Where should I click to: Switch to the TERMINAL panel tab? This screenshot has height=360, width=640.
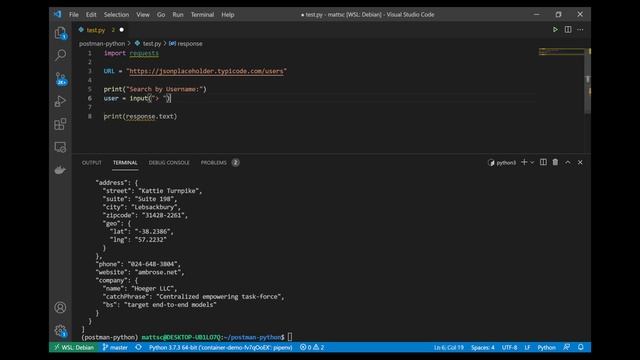pyautogui.click(x=125, y=162)
